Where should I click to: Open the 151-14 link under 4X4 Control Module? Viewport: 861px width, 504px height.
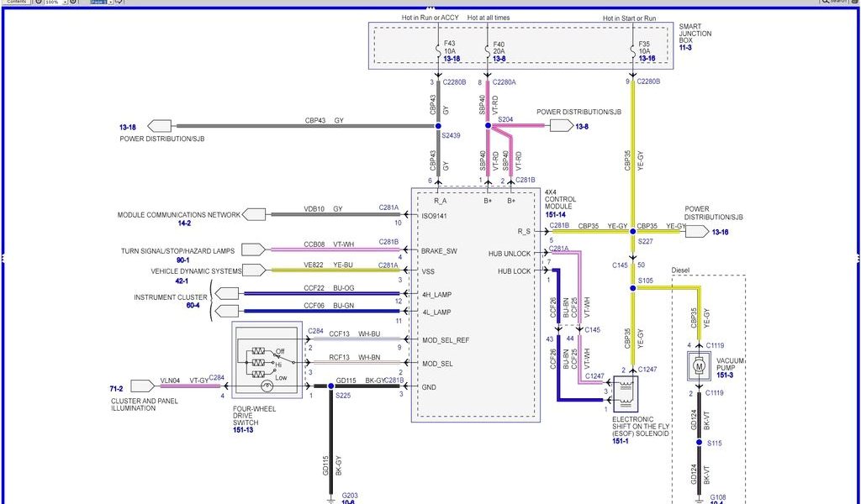coord(557,215)
